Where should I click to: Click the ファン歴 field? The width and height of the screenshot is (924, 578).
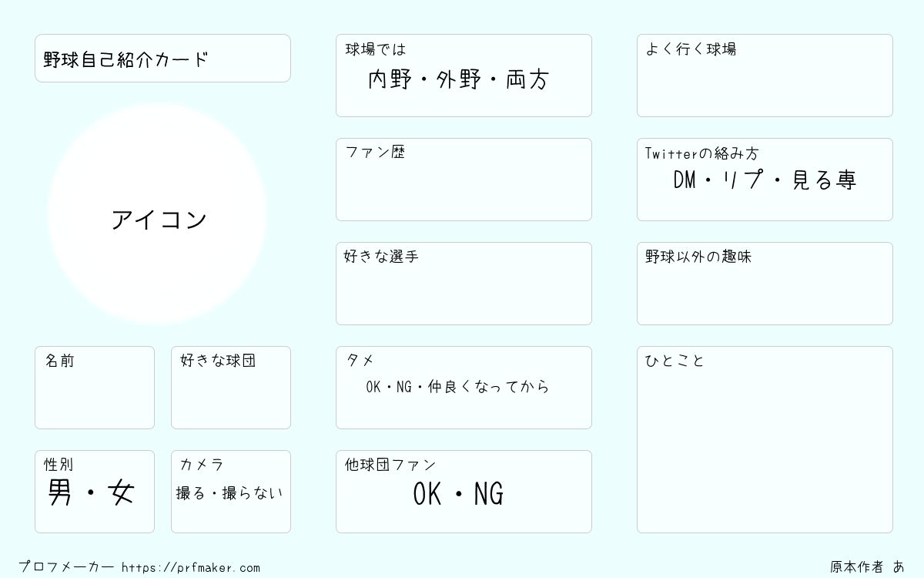(464, 180)
